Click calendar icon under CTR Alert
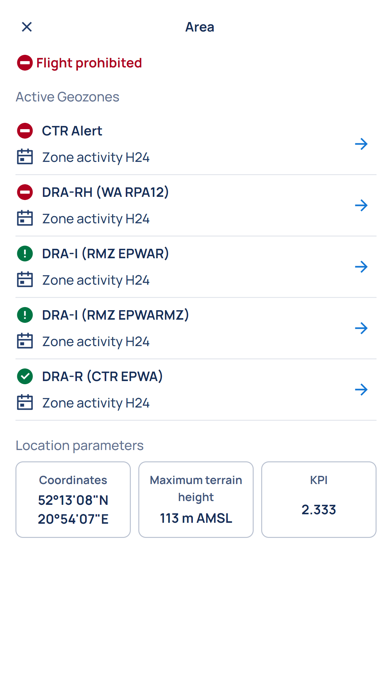392x696 pixels. 25,157
